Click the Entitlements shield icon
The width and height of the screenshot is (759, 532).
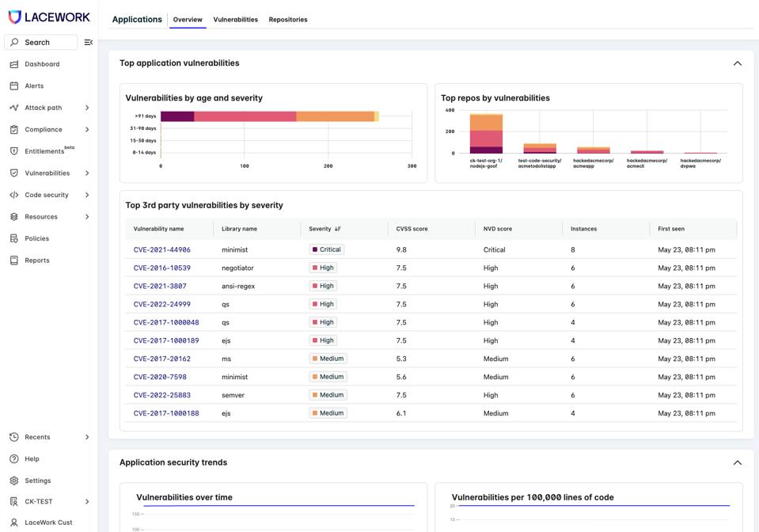pos(14,151)
